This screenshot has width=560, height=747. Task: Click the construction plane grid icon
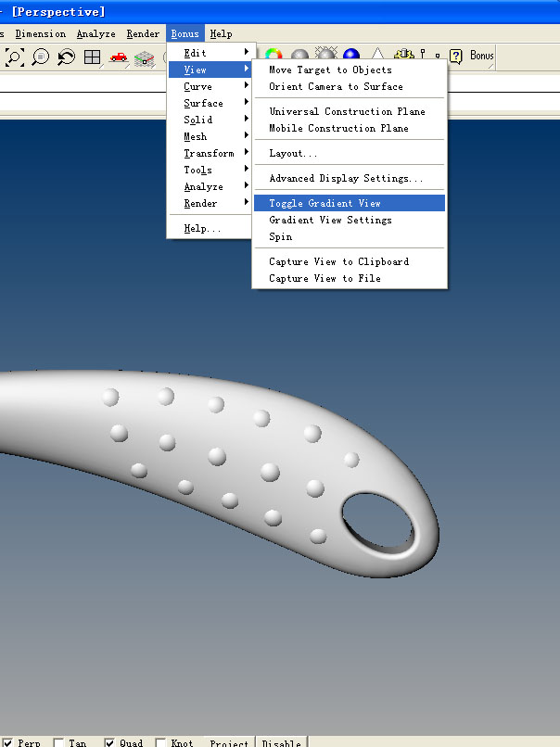144,59
